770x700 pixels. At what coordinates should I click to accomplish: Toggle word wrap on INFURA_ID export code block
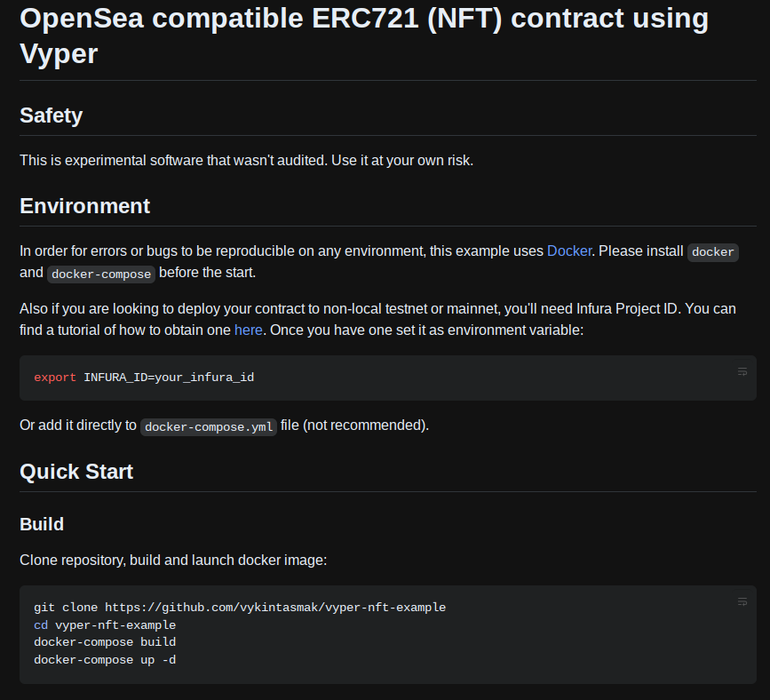(x=742, y=372)
